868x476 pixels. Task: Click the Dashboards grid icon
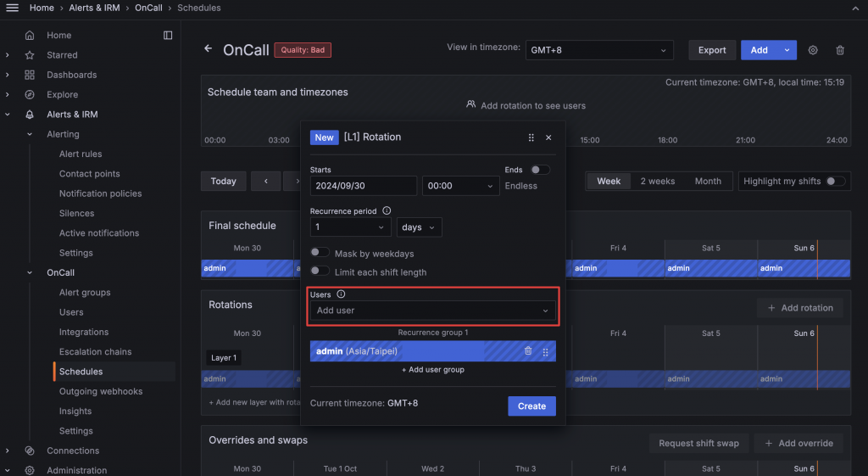point(30,75)
